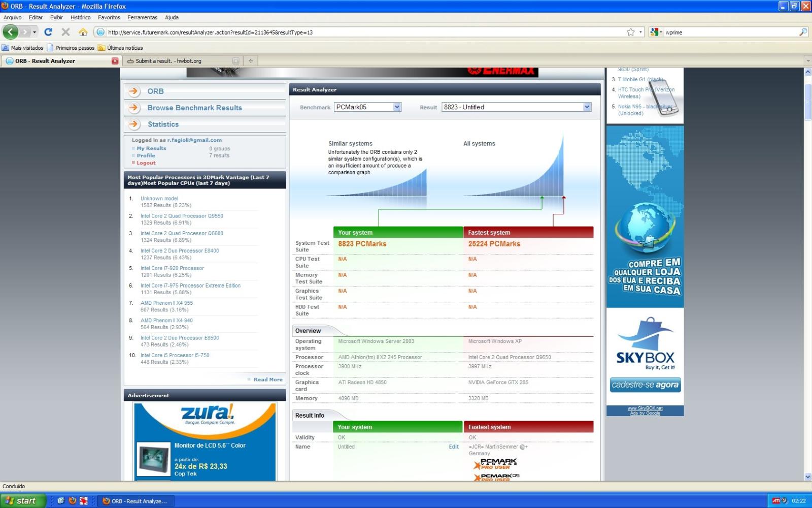Open Firefox home page icon
This screenshot has height=508, width=812.
[x=83, y=32]
